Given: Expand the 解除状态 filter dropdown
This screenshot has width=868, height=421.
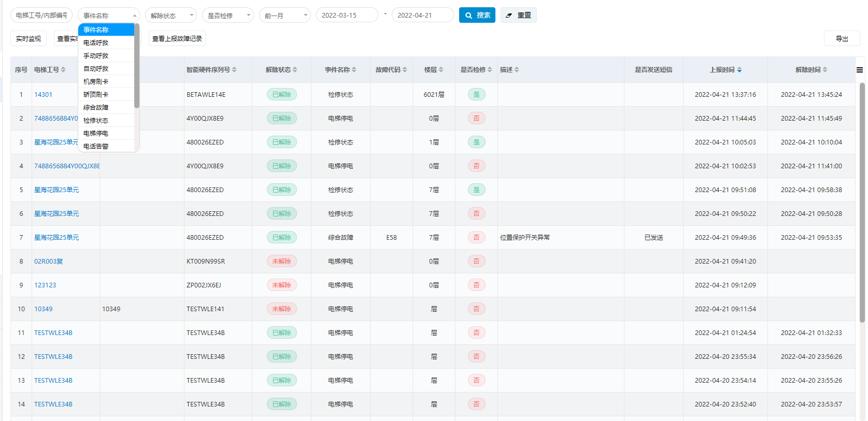Looking at the screenshot, I should [x=170, y=16].
